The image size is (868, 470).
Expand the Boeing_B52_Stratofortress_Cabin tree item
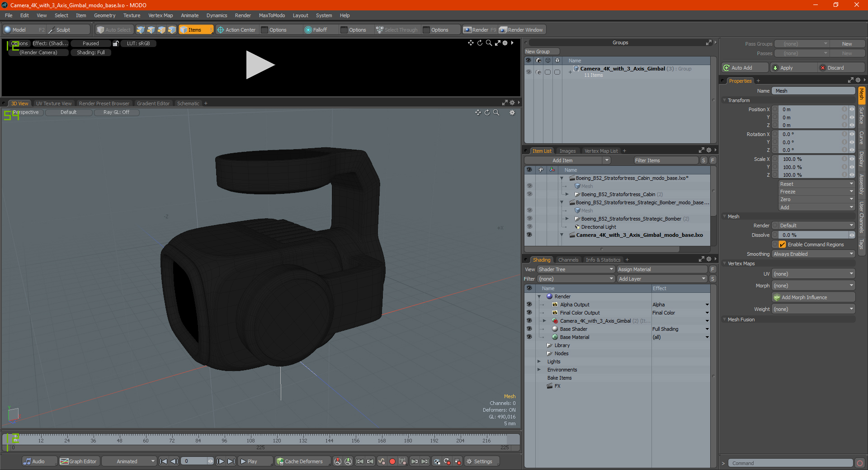click(567, 194)
